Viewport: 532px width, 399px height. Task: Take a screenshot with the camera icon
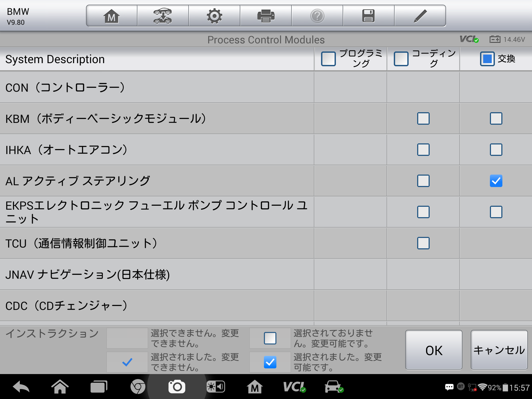pos(177,387)
